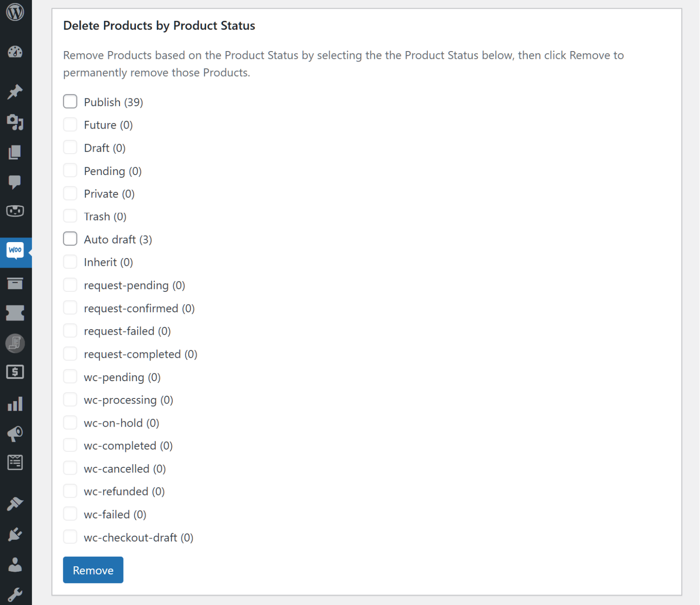This screenshot has height=605, width=700.
Task: Open the Media library camera icon
Action: click(15, 122)
